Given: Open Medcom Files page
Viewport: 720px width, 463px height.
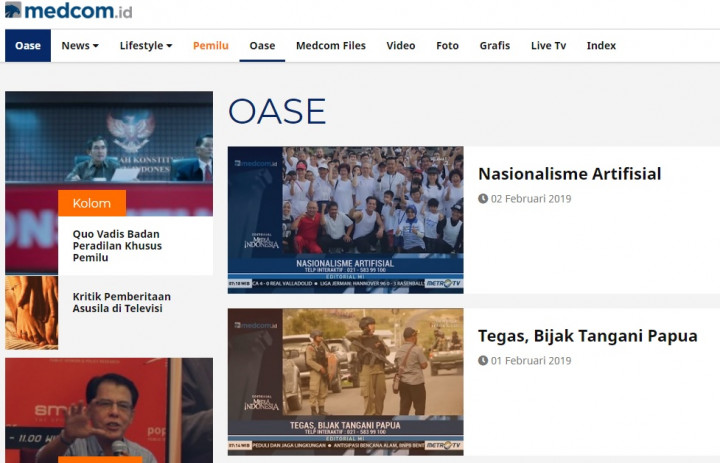Looking at the screenshot, I should [x=331, y=46].
